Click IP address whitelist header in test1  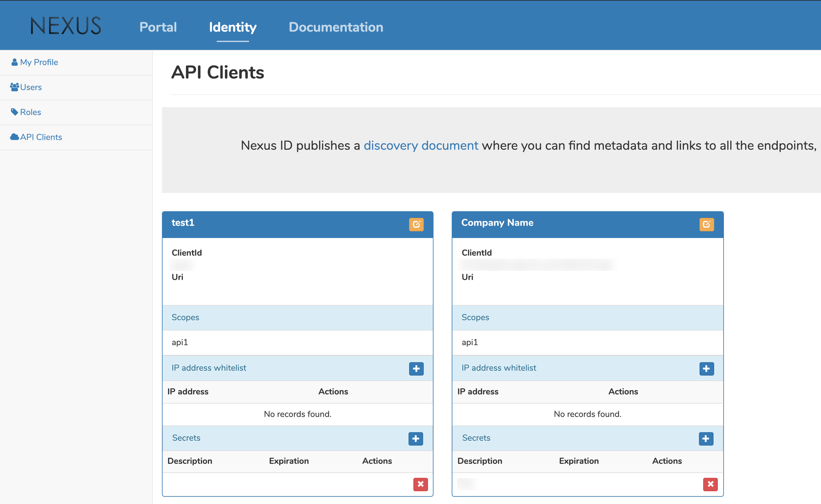coord(209,368)
